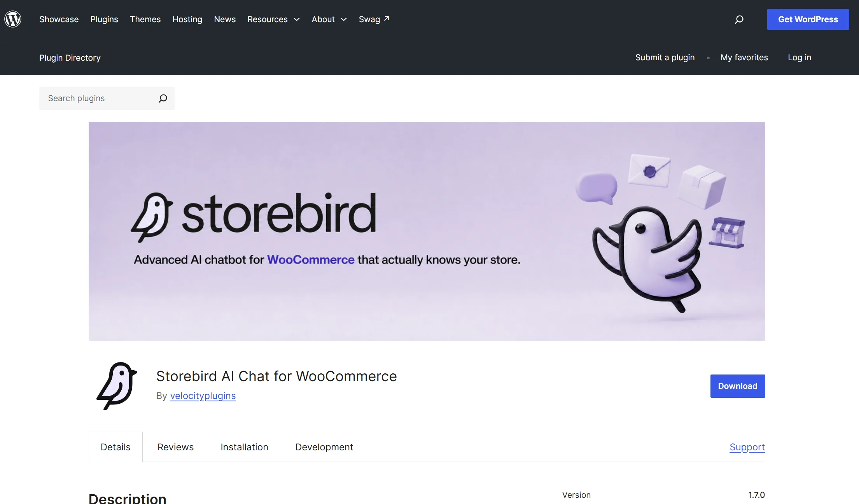Switch to the Reviews tab
This screenshot has width=859, height=504.
(x=175, y=447)
